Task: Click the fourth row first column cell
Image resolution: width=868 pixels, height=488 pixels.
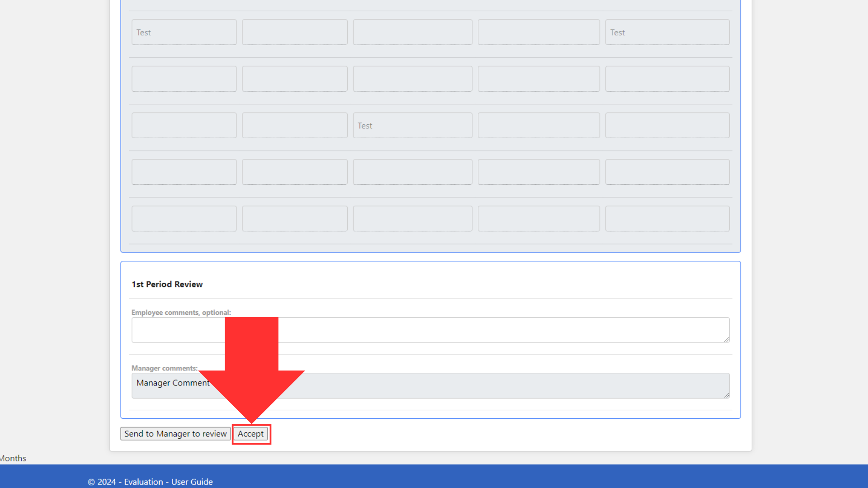Action: 184,172
